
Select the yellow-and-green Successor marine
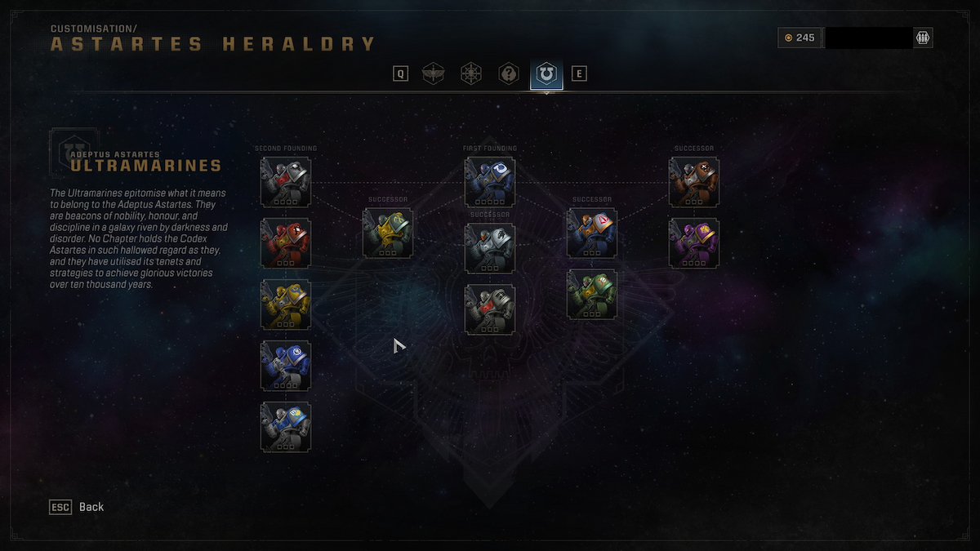[388, 233]
